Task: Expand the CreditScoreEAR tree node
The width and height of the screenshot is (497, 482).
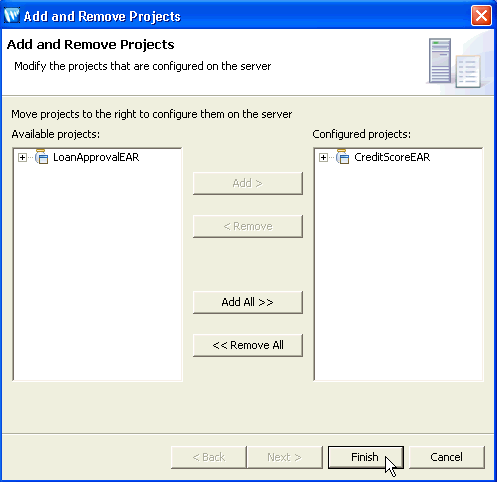Action: (x=323, y=157)
